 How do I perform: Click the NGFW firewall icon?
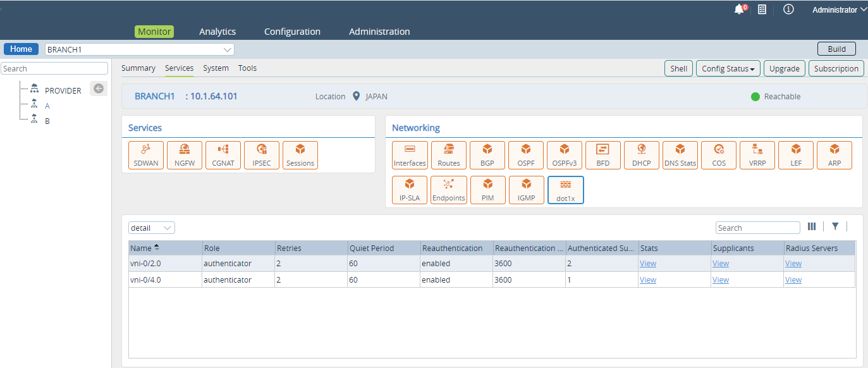(185, 156)
